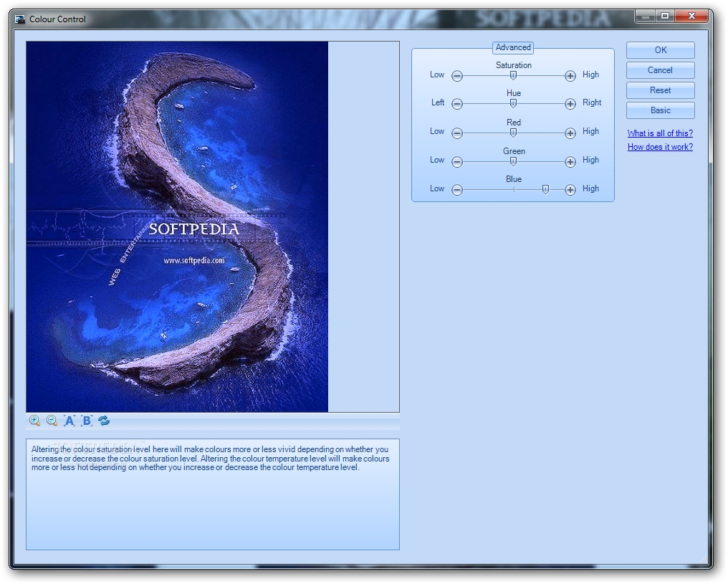Open the 'What is all of this?' link
Screen dimensions: 728x584
tap(660, 133)
